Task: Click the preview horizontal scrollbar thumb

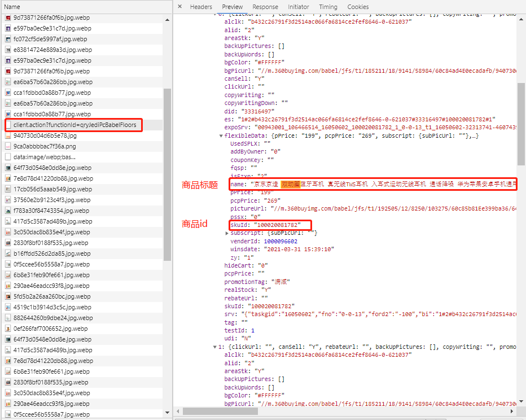Action: pos(220,411)
